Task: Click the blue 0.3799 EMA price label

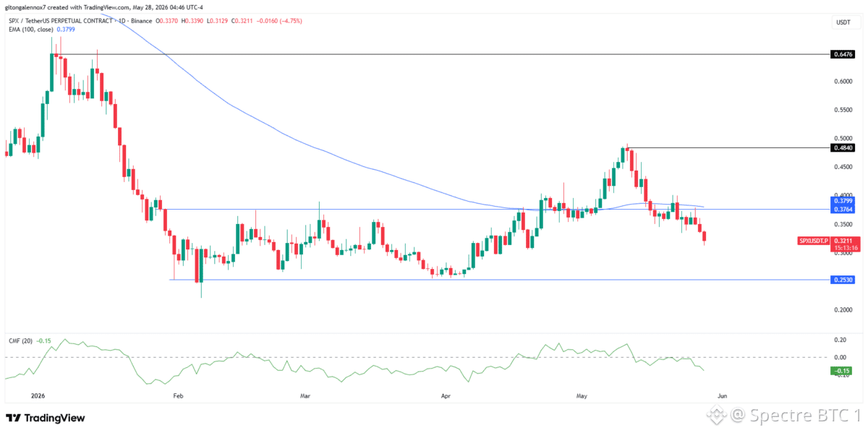Action: click(843, 200)
